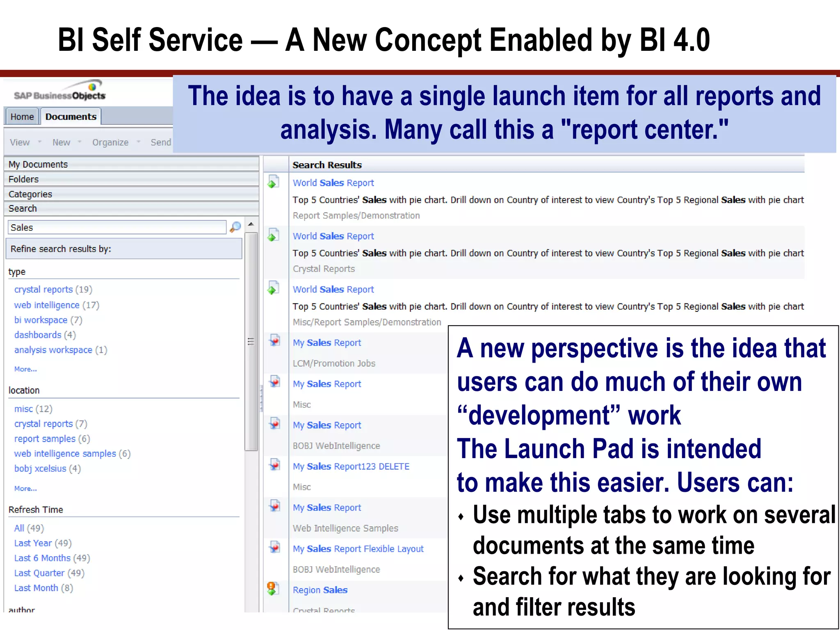840x630 pixels.
Task: Filter by web intelligence (17) type
Action: (57, 305)
